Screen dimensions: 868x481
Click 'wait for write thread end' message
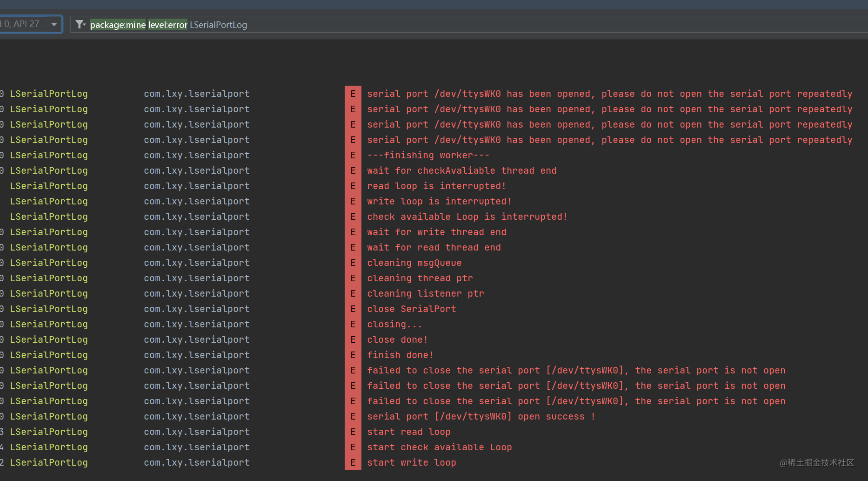click(437, 232)
